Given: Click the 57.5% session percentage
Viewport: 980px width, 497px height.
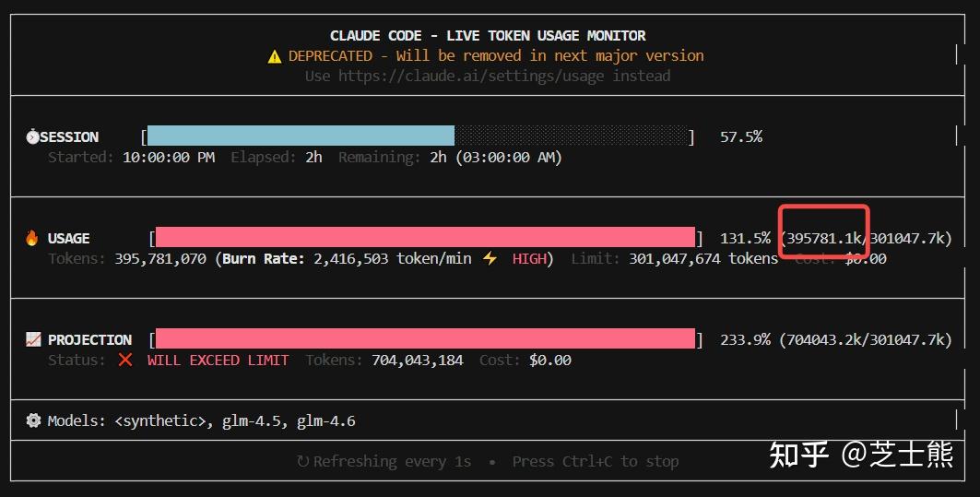Looking at the screenshot, I should point(740,137).
